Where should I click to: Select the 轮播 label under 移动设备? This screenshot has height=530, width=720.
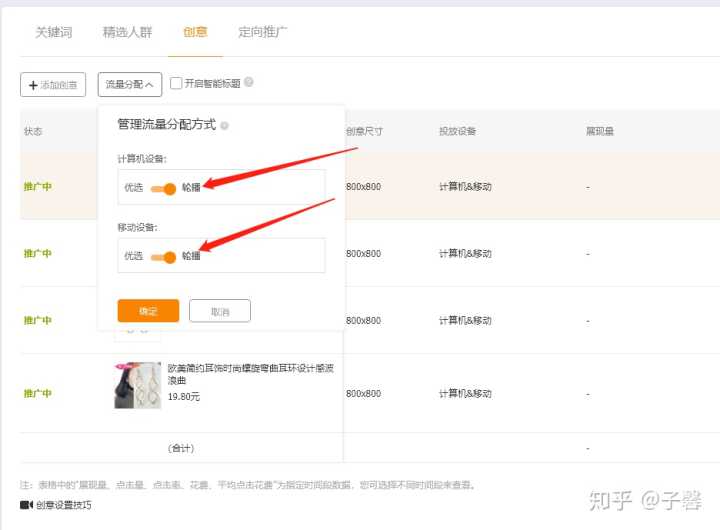(x=191, y=257)
